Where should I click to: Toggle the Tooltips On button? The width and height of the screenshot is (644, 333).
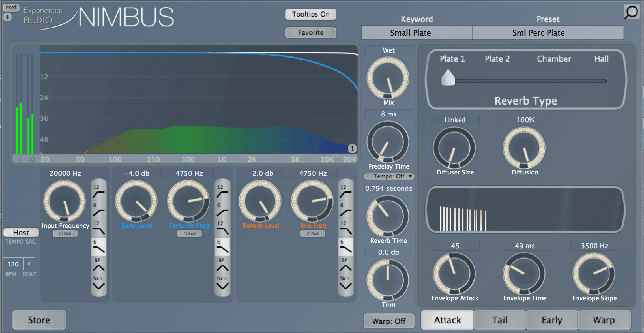pyautogui.click(x=311, y=14)
